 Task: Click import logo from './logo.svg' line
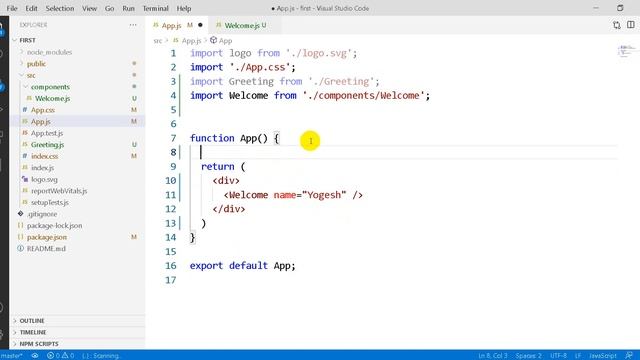tap(273, 53)
